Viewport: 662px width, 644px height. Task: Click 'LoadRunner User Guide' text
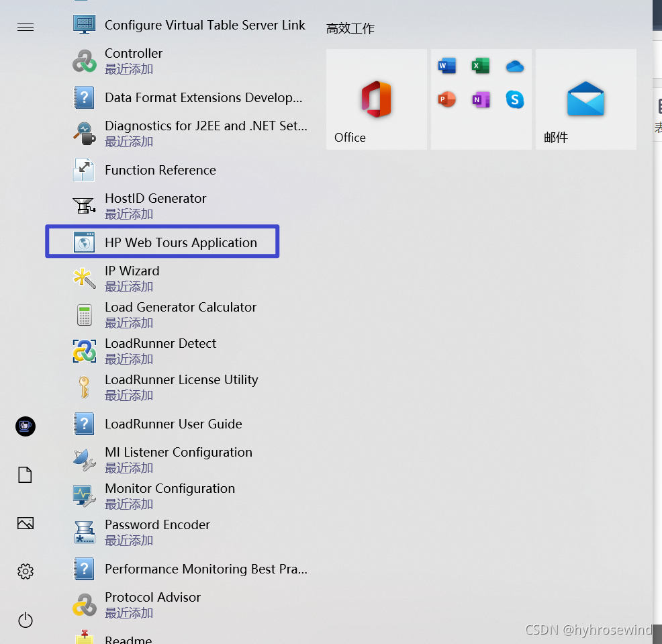tap(173, 424)
